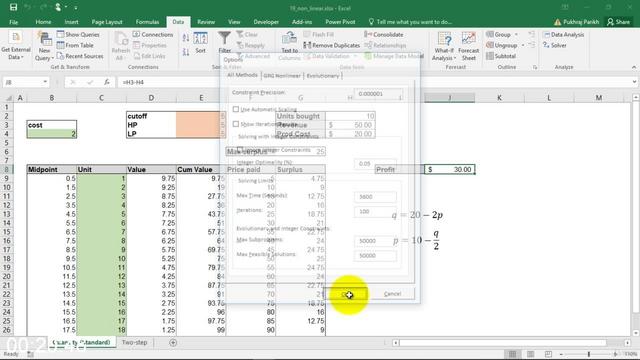Click Remove Duplicates
Viewport: 640px width, 360px height.
pos(332,45)
